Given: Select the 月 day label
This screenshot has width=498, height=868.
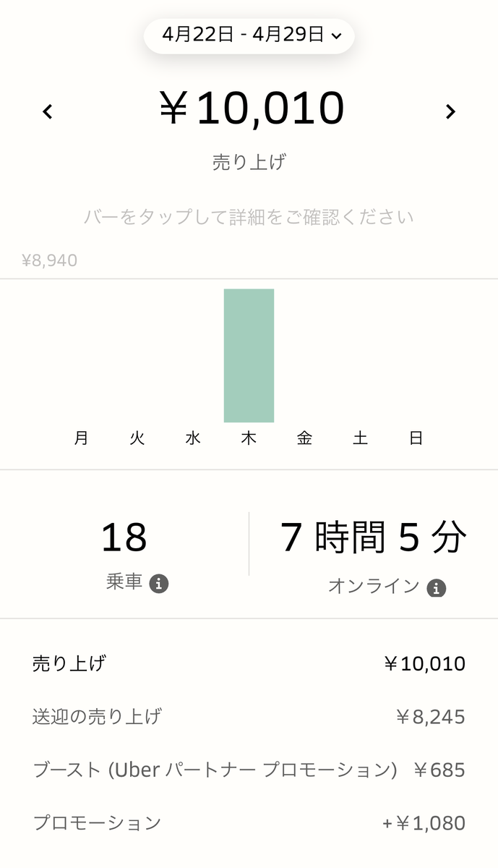Looking at the screenshot, I should point(82,438).
